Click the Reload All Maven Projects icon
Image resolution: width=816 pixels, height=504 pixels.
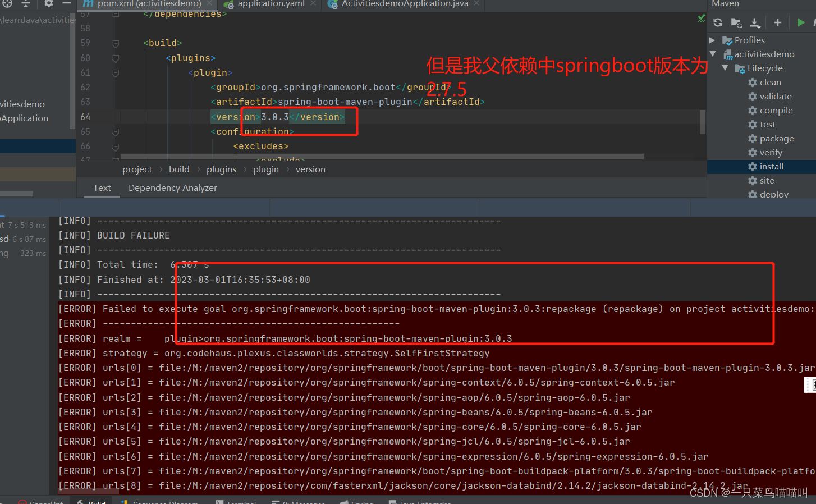[718, 22]
